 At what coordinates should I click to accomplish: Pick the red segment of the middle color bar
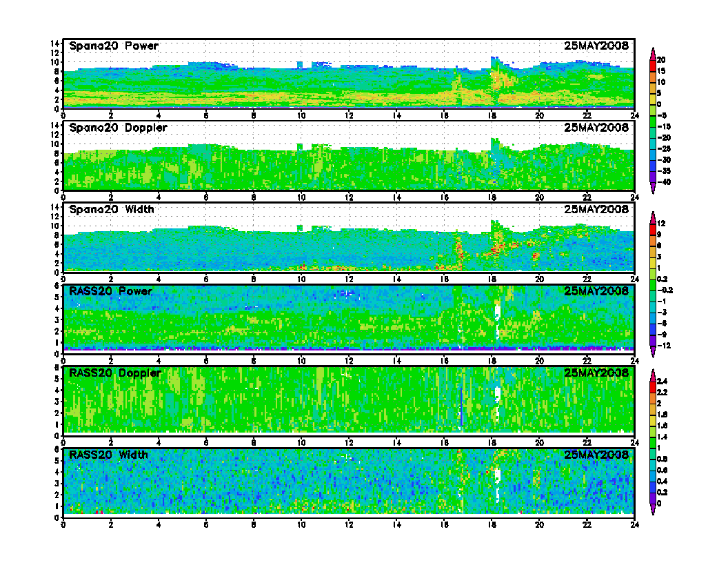(x=653, y=230)
